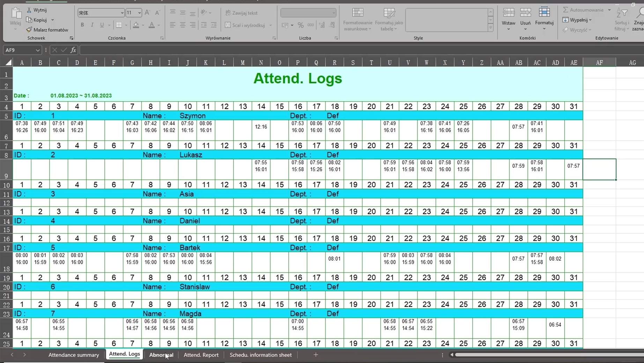This screenshot has height=363, width=644.
Task: Open Formatuj cells menu
Action: click(x=544, y=19)
